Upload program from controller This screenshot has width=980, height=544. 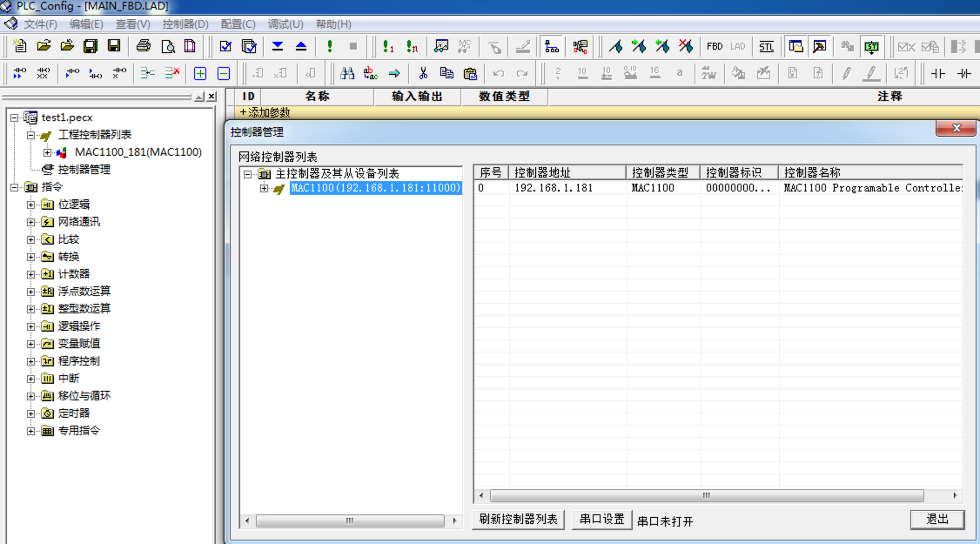click(x=301, y=46)
